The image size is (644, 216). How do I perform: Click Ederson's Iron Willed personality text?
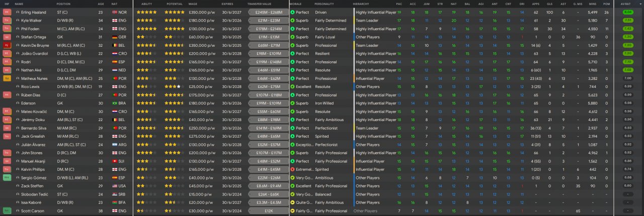point(324,103)
